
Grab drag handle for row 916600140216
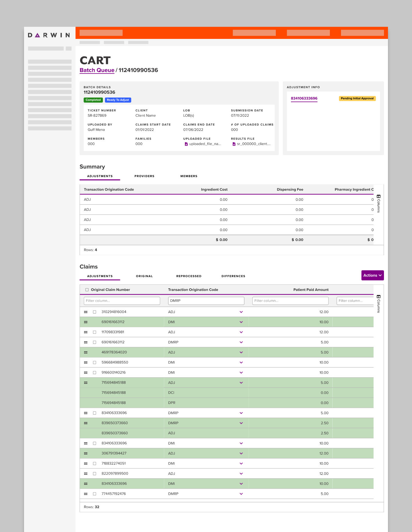[x=86, y=373]
